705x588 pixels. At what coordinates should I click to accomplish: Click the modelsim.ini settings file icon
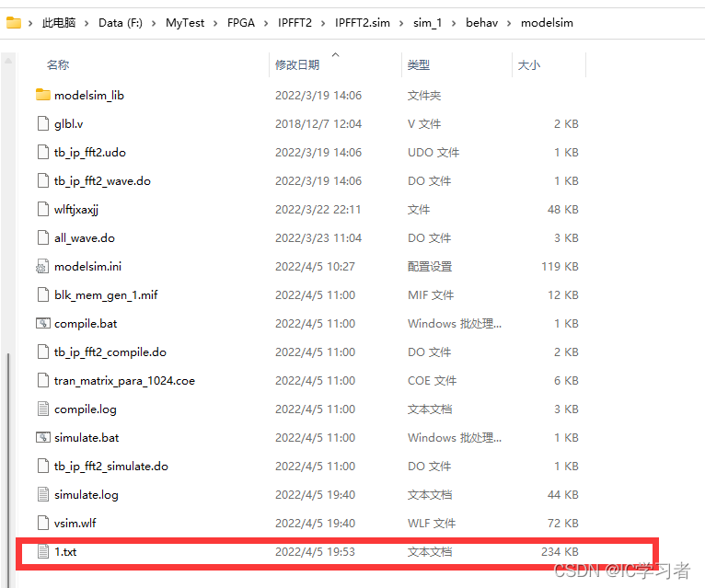42,266
